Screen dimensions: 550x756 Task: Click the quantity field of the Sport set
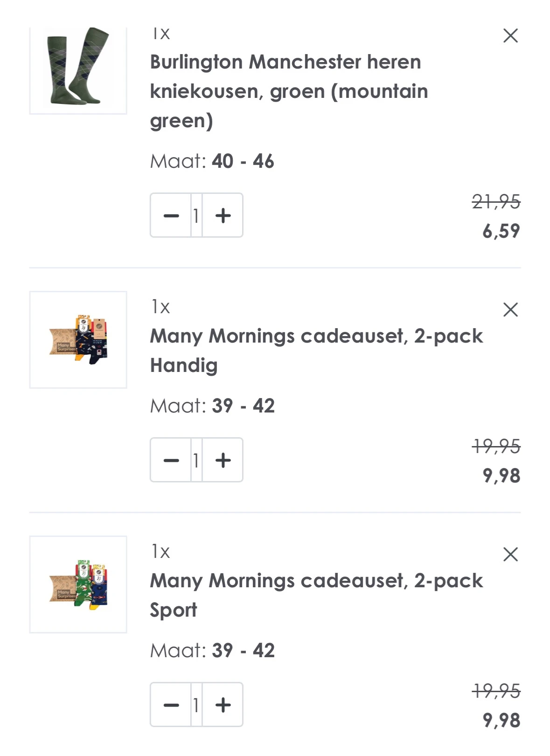click(x=196, y=704)
